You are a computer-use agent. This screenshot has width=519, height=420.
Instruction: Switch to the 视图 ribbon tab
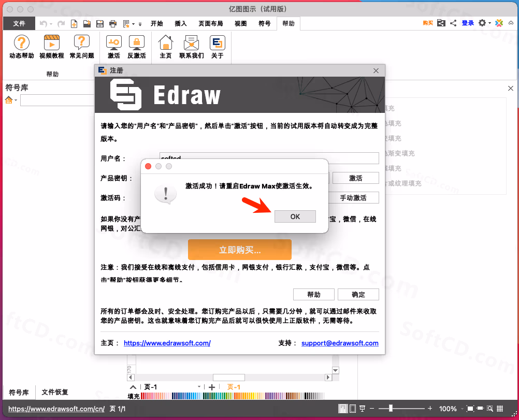(241, 23)
